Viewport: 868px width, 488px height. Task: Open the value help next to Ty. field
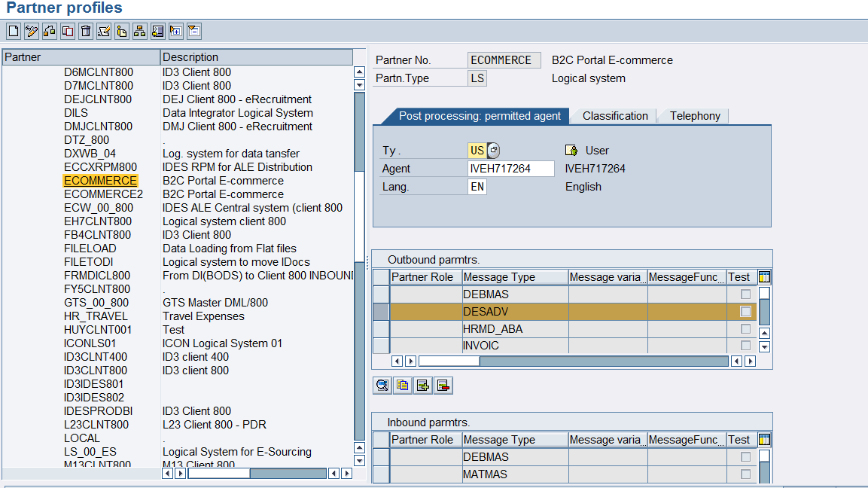(493, 151)
